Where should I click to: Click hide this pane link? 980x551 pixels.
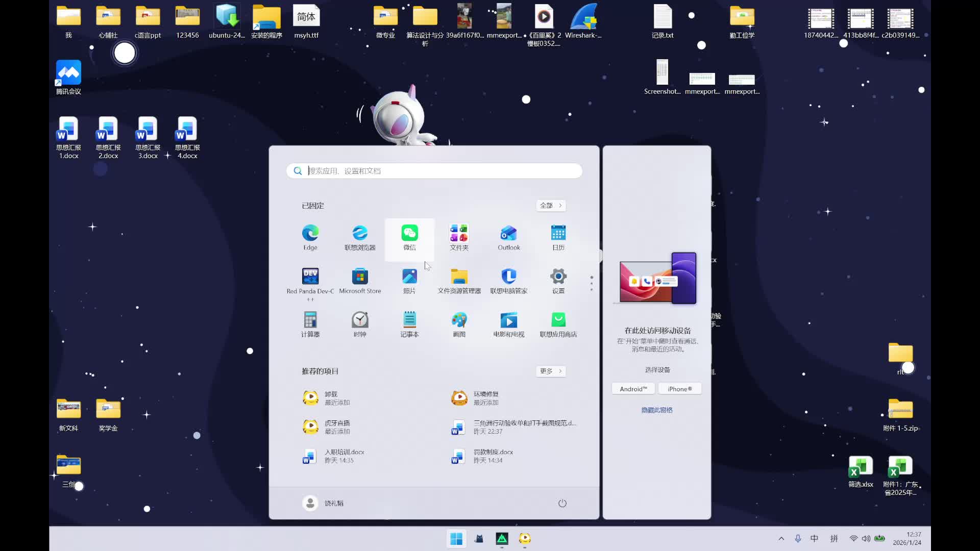coord(656,410)
